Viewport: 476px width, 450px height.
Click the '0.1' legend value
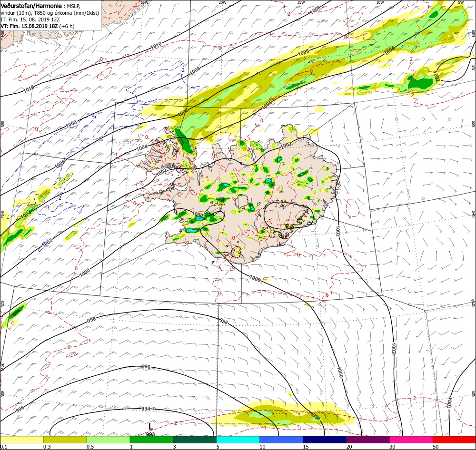click(4, 447)
